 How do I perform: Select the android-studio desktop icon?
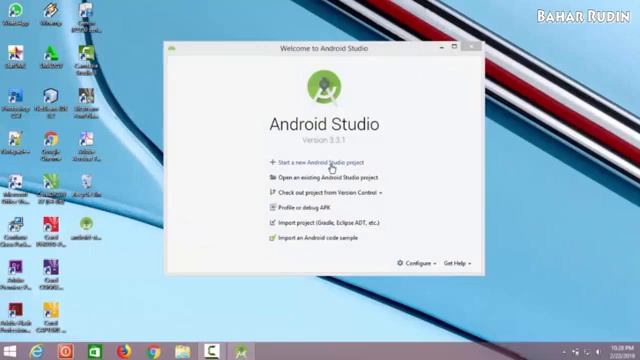pos(86,229)
